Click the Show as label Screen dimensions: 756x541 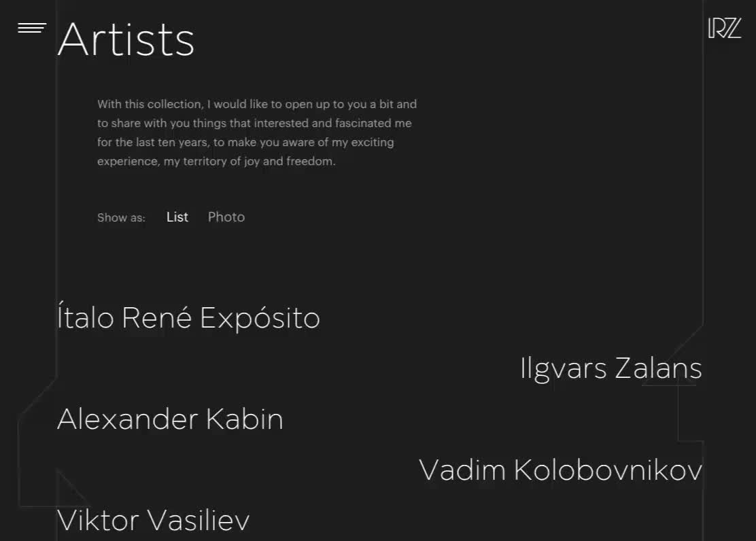[x=121, y=217]
